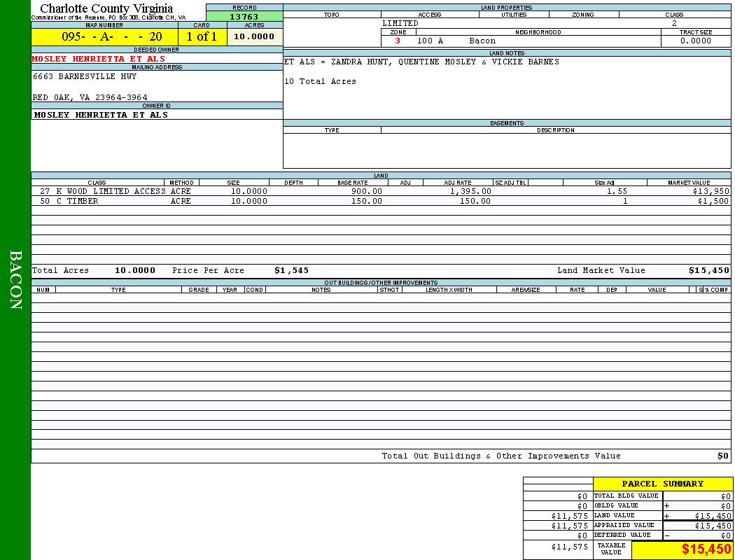
Task: Click the green BACON side banner
Action: coord(15,280)
